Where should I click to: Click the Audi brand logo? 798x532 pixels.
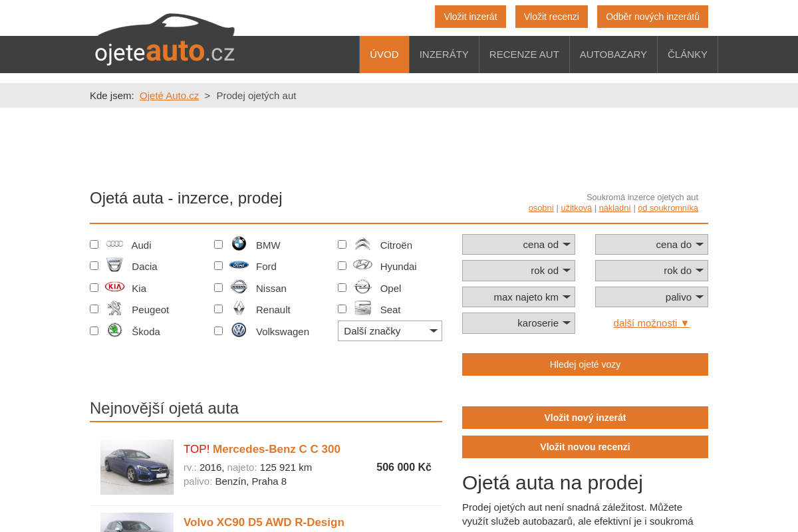[114, 244]
